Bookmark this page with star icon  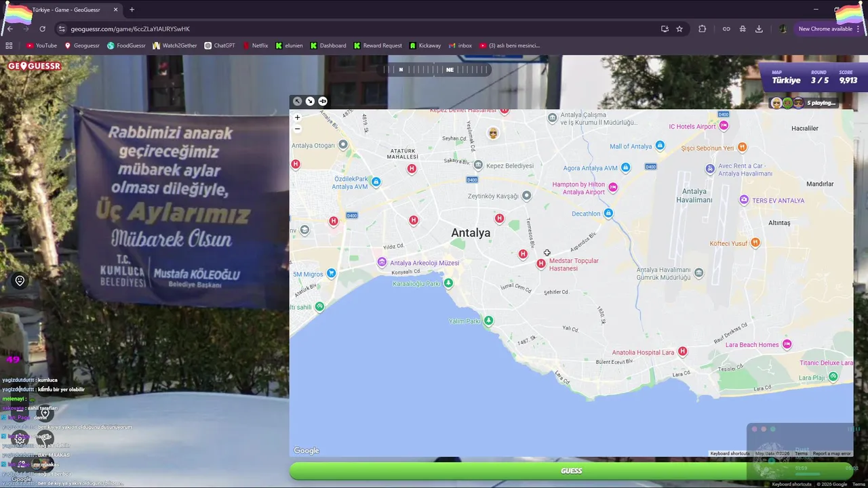point(679,28)
